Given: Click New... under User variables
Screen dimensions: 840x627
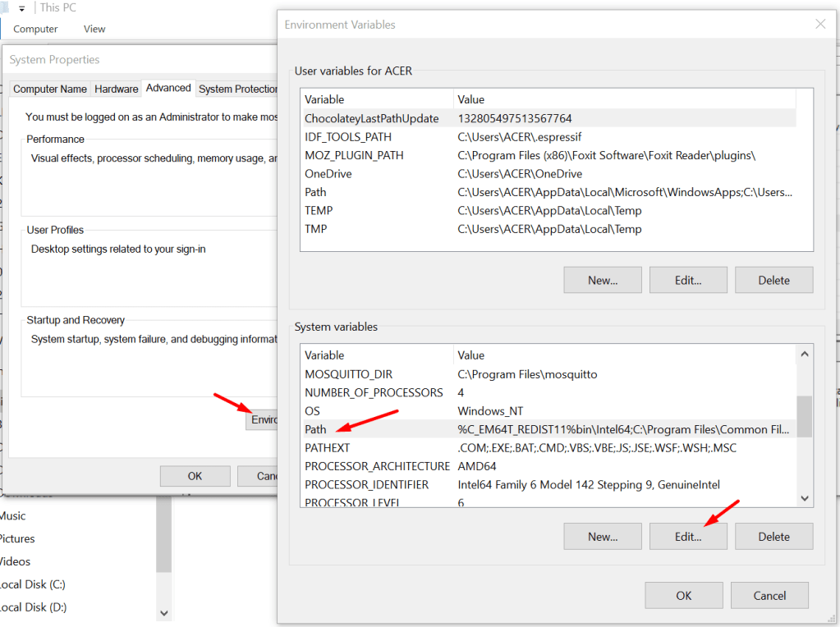Looking at the screenshot, I should [x=602, y=280].
